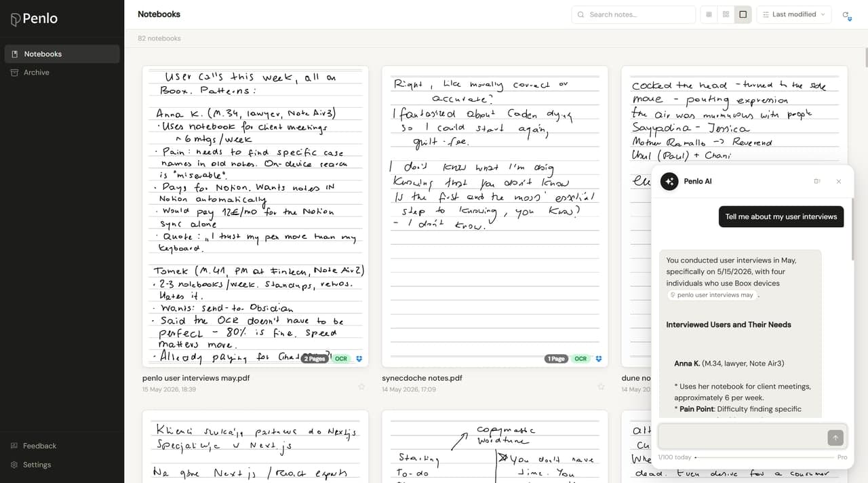Click the Penlo AI sparkle avatar icon
This screenshot has height=483, width=868.
point(669,181)
